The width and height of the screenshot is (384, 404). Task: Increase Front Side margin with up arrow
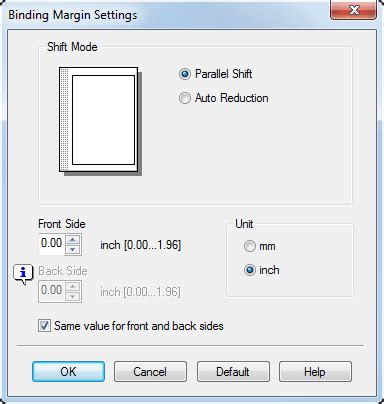tap(73, 239)
